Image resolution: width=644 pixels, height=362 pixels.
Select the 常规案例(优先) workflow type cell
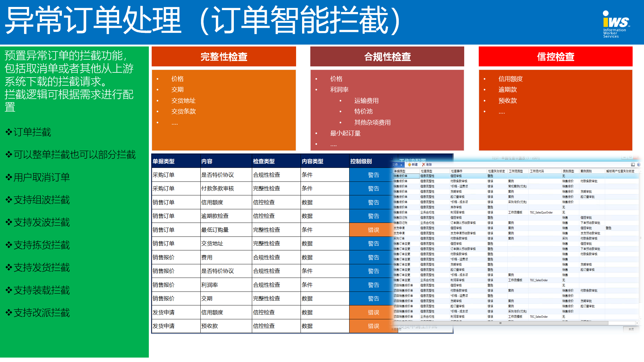coord(517,187)
